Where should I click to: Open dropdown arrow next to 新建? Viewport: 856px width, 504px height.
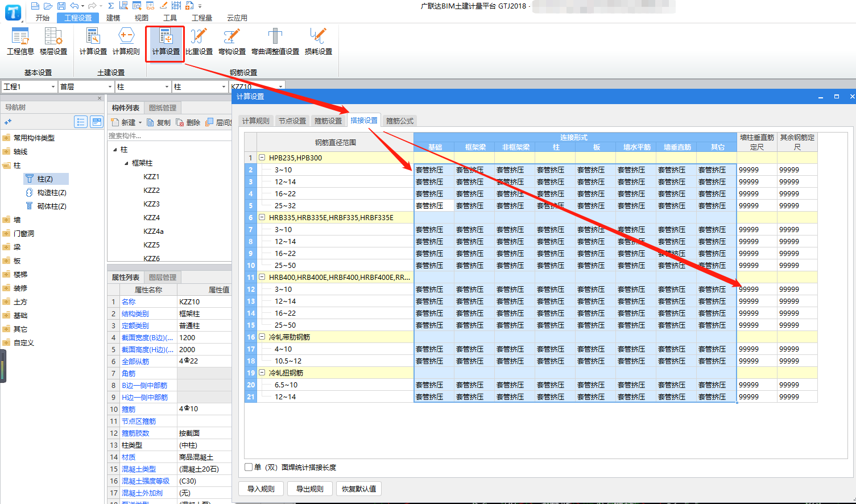[140, 123]
